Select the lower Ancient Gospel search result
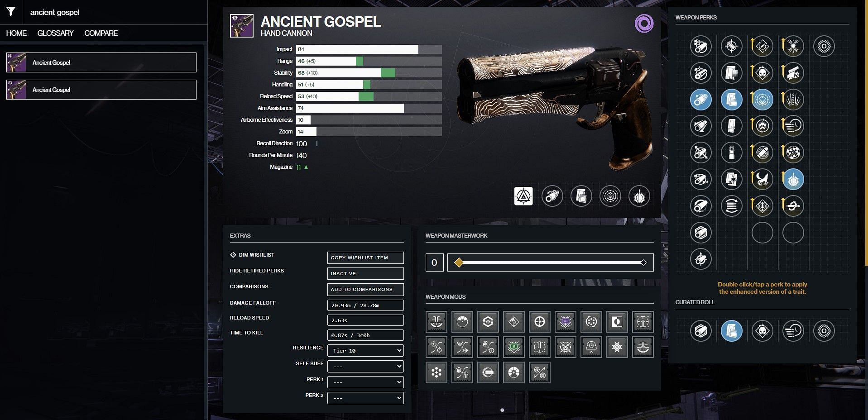Screen dimensions: 868x420 (x=101, y=90)
